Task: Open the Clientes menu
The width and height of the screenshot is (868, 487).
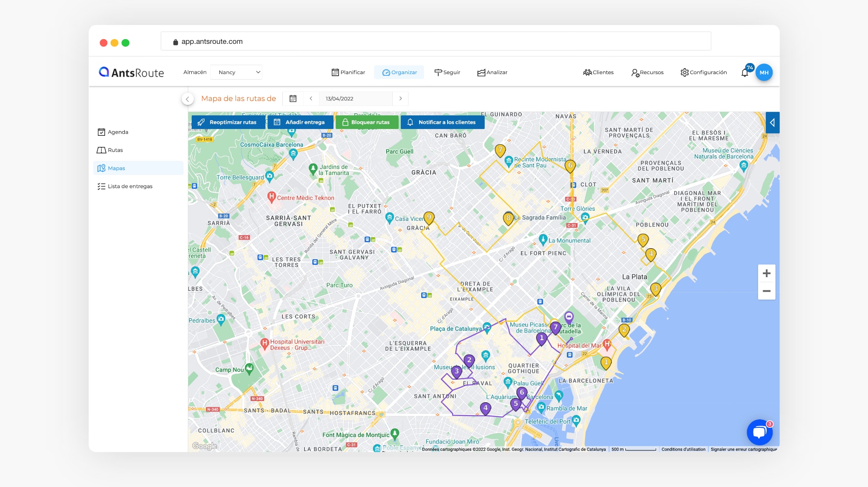Action: click(598, 72)
